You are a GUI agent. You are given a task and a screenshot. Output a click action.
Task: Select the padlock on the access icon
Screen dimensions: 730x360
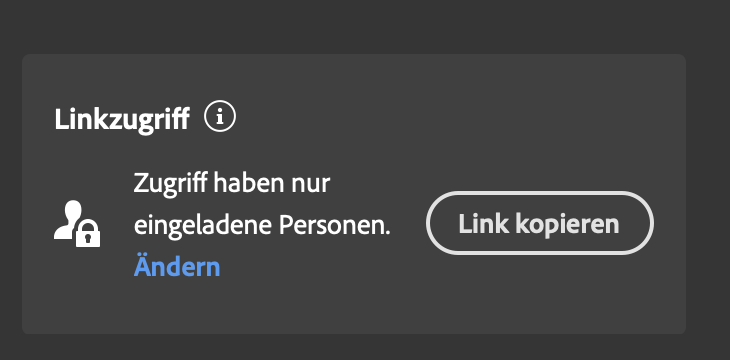coord(88,234)
